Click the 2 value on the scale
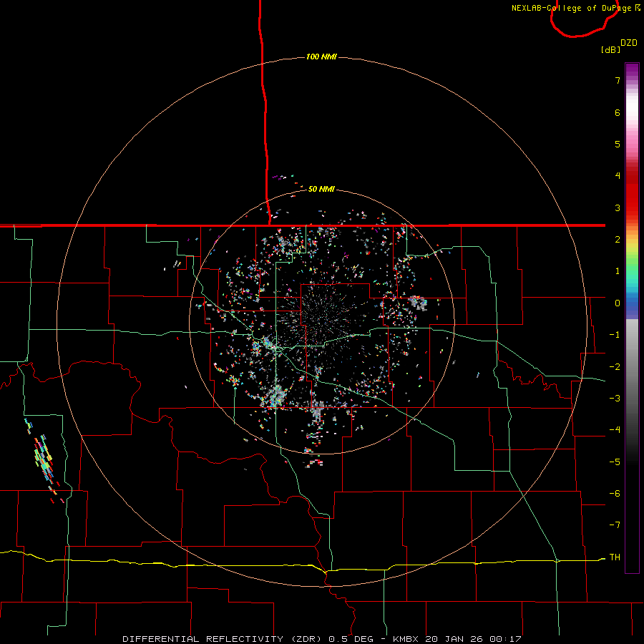 point(618,240)
